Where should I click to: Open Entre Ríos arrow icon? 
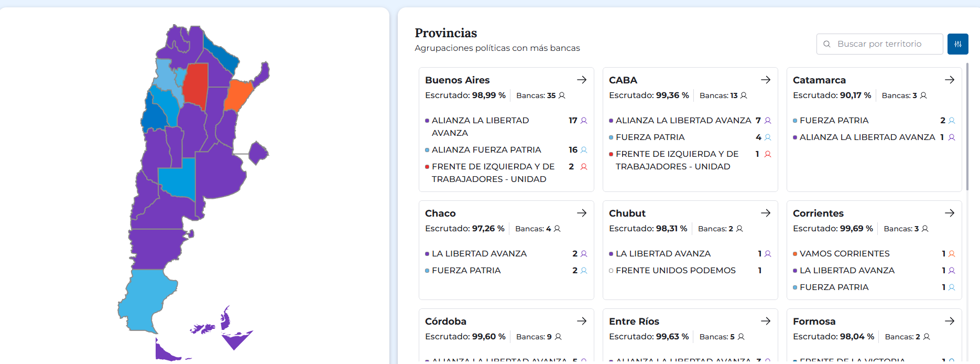coord(766,321)
